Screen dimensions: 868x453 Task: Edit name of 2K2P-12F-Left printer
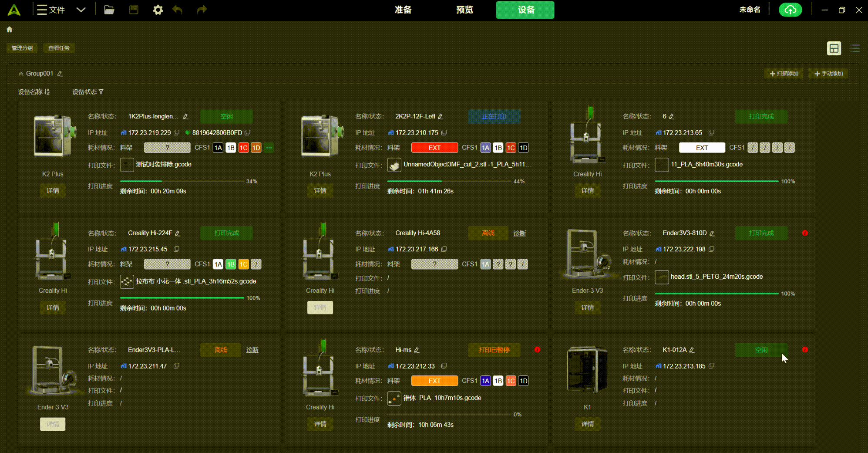tap(441, 116)
